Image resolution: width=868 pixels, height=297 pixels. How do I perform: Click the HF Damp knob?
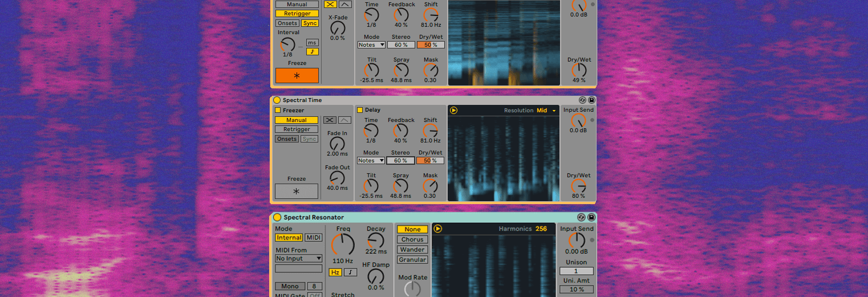pos(376,276)
